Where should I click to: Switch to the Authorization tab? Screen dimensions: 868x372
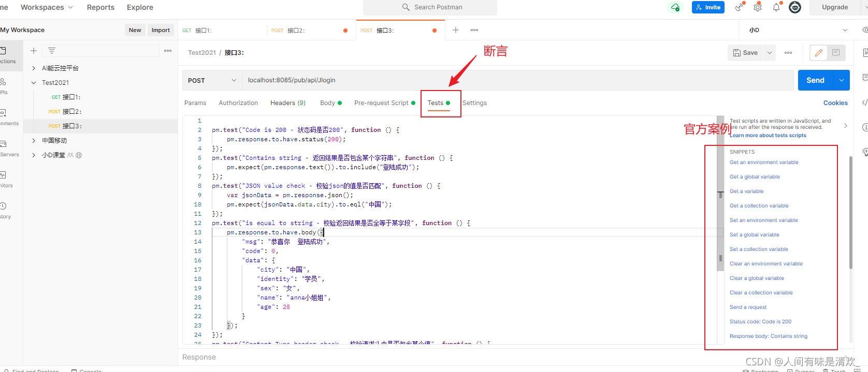point(238,103)
